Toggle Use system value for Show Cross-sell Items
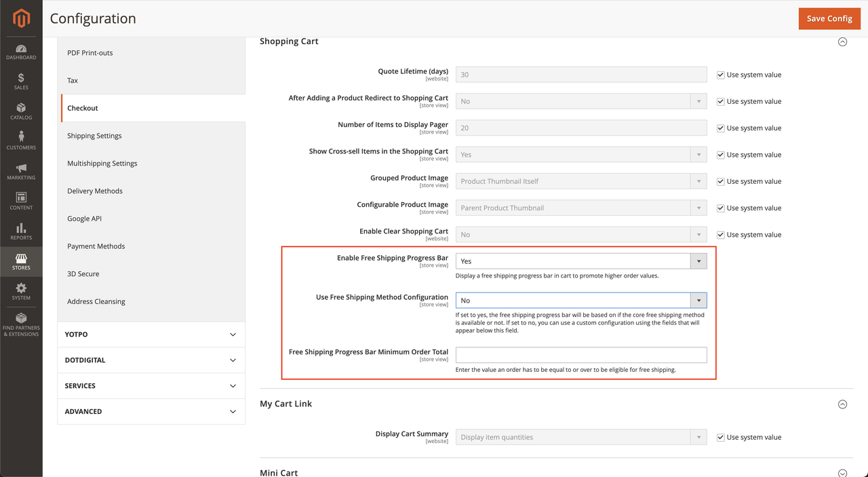Screen dimensions: 868x477 (721, 155)
